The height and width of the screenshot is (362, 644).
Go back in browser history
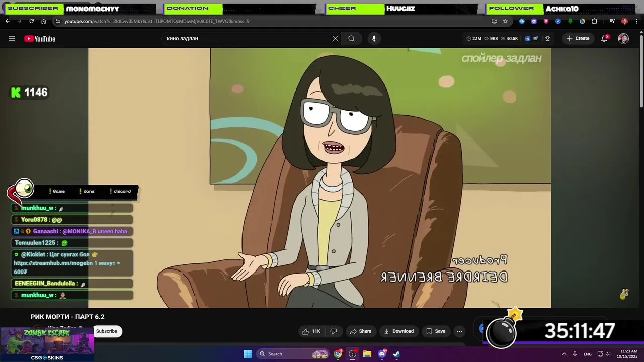7,21
